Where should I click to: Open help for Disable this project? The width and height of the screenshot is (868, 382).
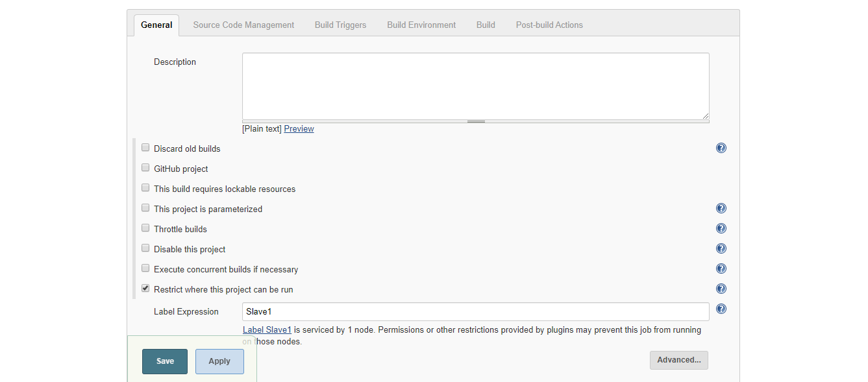pyautogui.click(x=721, y=248)
